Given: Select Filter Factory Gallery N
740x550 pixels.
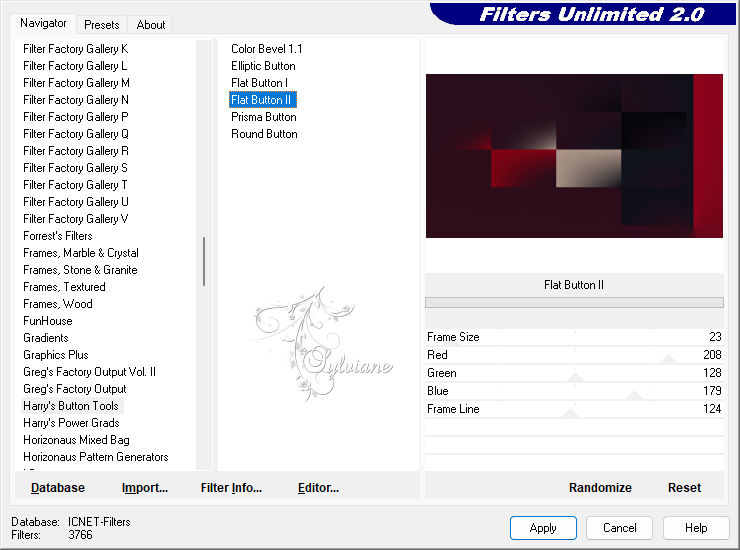Looking at the screenshot, I should 76,100.
